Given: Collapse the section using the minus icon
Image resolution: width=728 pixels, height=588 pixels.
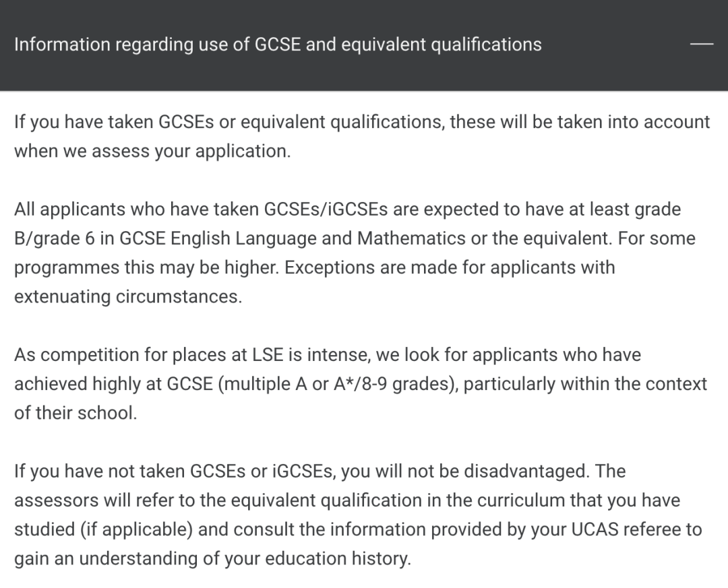Looking at the screenshot, I should tap(702, 44).
